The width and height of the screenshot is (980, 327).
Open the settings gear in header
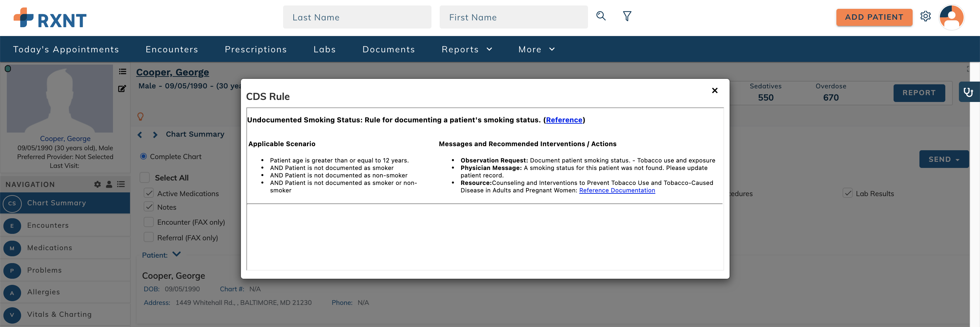pyautogui.click(x=925, y=16)
